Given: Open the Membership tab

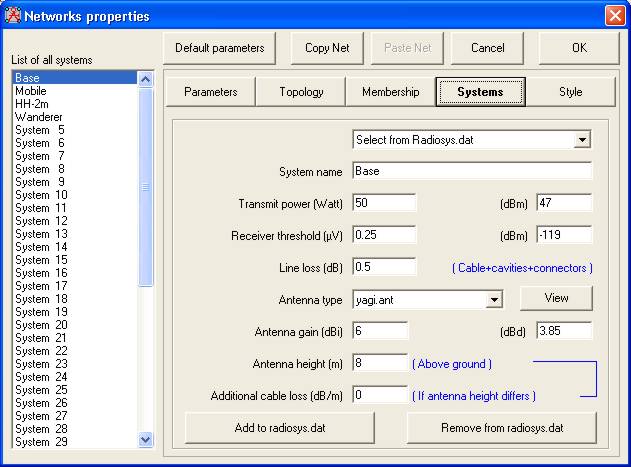Looking at the screenshot, I should coord(390,92).
